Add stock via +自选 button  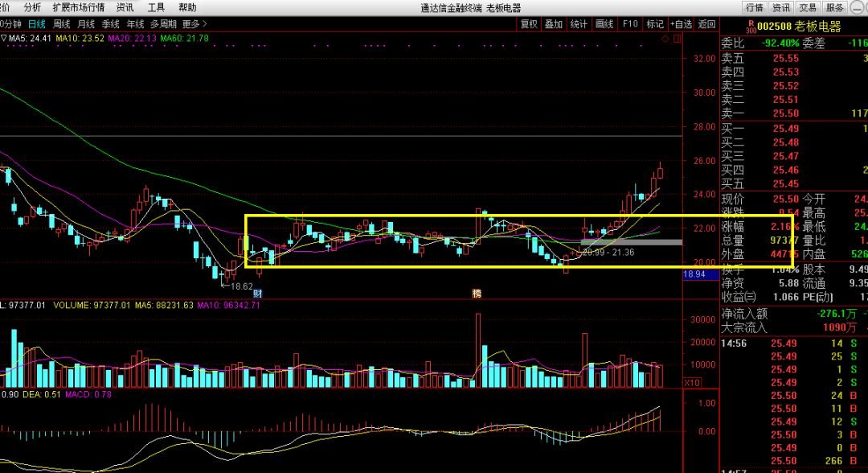pyautogui.click(x=681, y=24)
